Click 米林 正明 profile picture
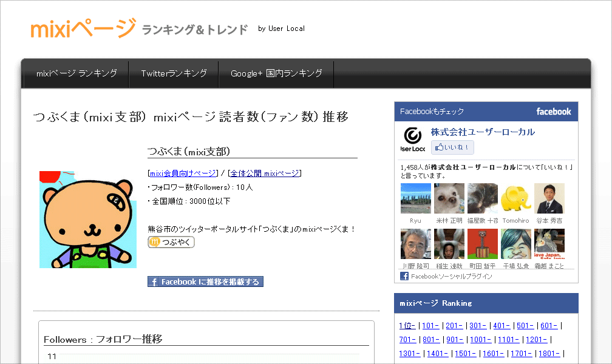 [x=449, y=198]
